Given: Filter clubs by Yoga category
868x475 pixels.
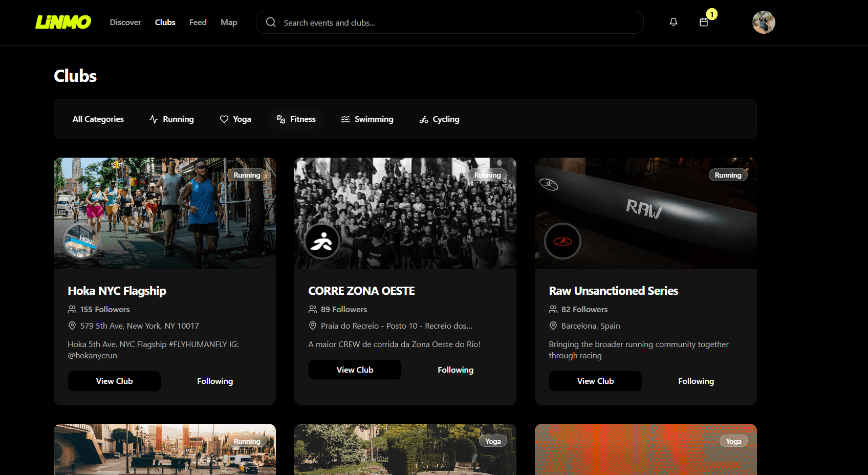Looking at the screenshot, I should click(235, 119).
